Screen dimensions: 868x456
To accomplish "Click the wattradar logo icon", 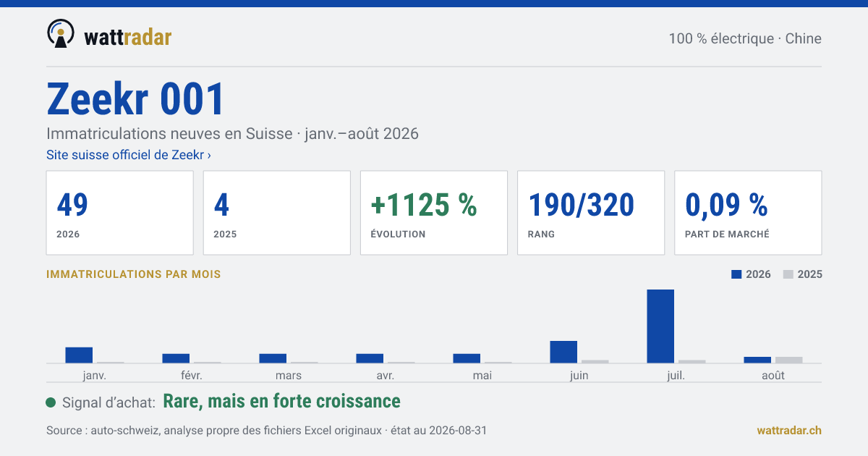I will pos(61,34).
